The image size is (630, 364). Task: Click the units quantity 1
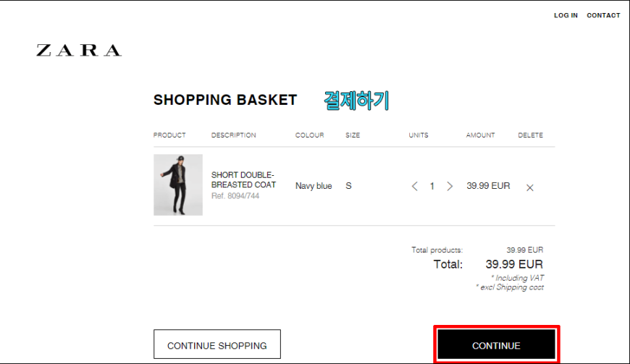432,186
